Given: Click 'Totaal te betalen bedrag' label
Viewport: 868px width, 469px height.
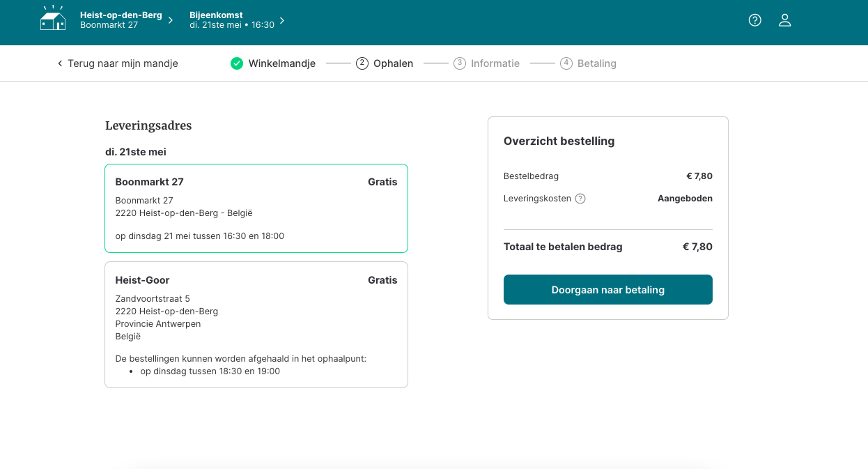Looking at the screenshot, I should coord(563,247).
